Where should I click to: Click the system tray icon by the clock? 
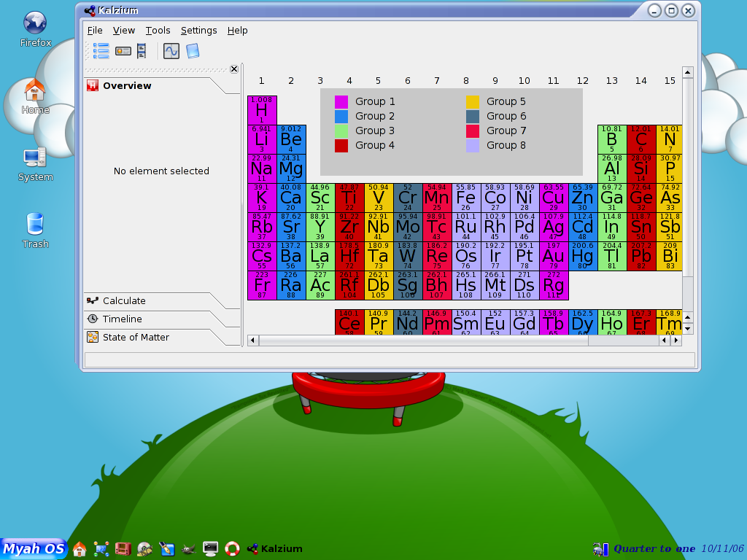coord(601,549)
